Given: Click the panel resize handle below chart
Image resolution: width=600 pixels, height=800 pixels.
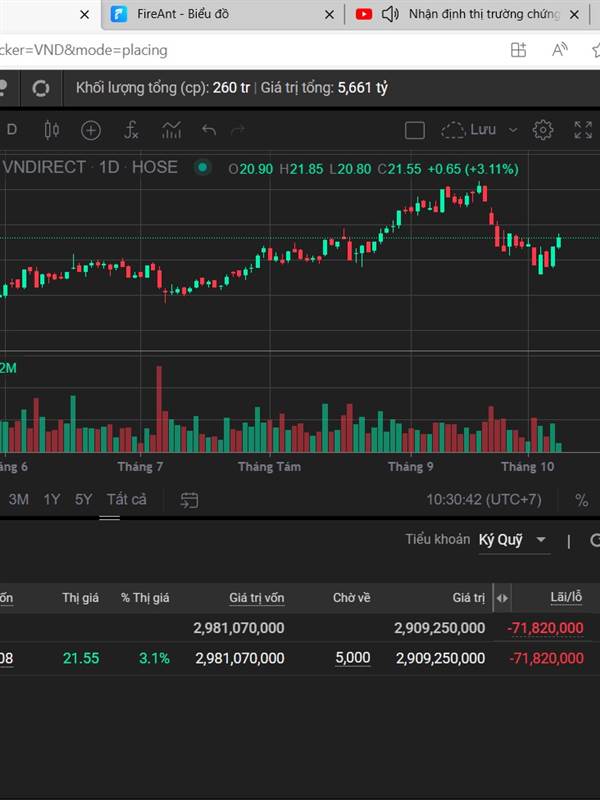Looking at the screenshot, I should tap(110, 518).
